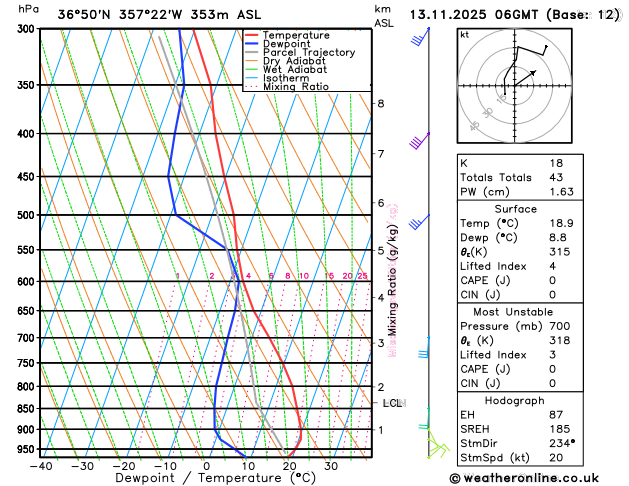Viewport: 629px width, 486px height.
Task: Click the -40 temperature axis label
Action: click(x=41, y=466)
